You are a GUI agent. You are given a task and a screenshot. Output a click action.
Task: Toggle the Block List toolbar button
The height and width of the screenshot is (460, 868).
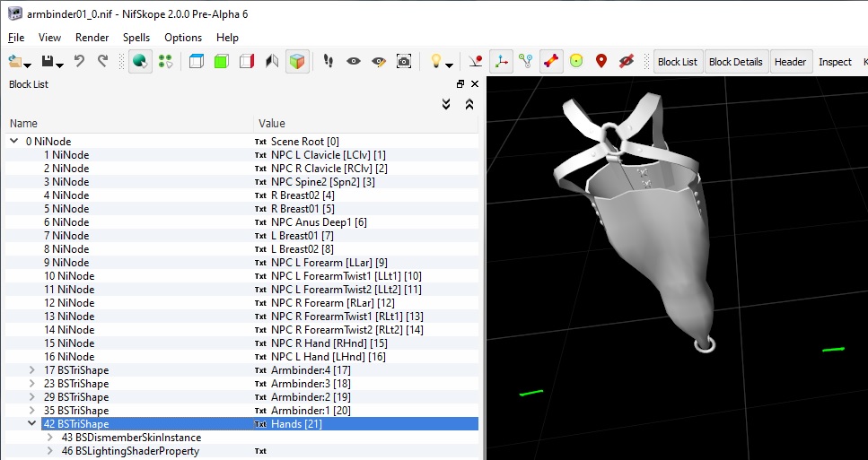click(678, 62)
